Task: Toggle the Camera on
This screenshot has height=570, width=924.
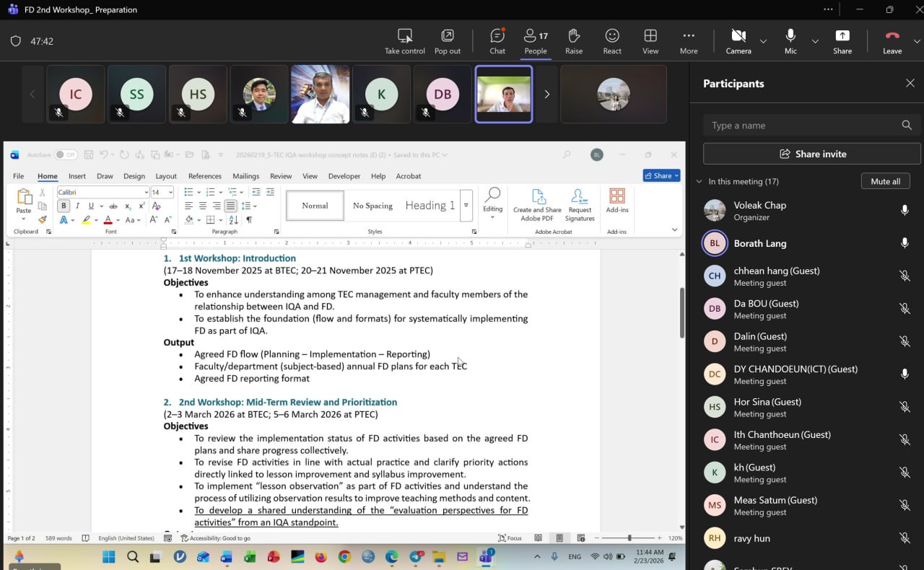Action: pos(738,40)
